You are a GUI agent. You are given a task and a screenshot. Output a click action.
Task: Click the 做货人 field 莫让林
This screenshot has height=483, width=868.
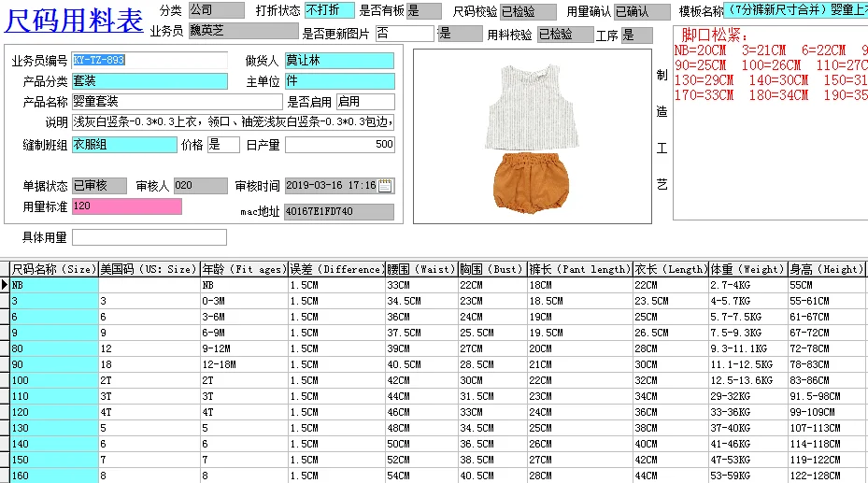click(340, 61)
